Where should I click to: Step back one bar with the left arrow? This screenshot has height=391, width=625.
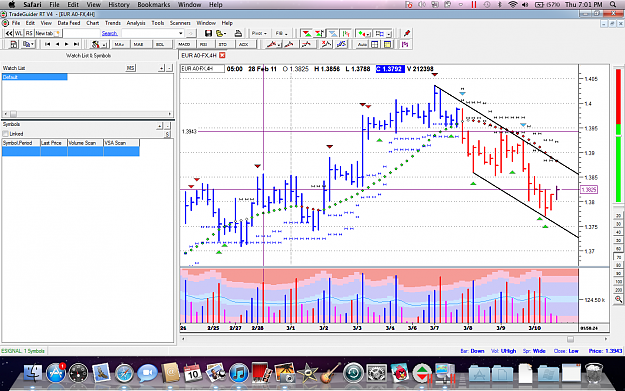pos(57,44)
